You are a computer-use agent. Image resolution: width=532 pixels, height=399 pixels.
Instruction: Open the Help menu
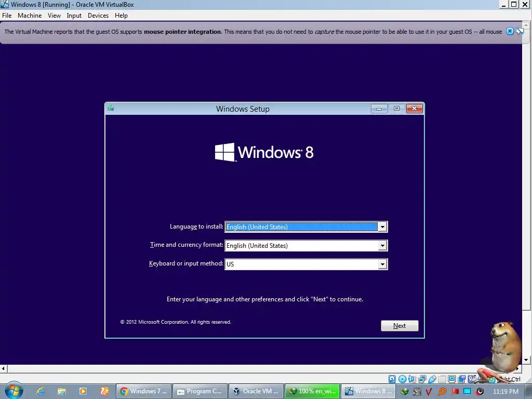click(121, 16)
